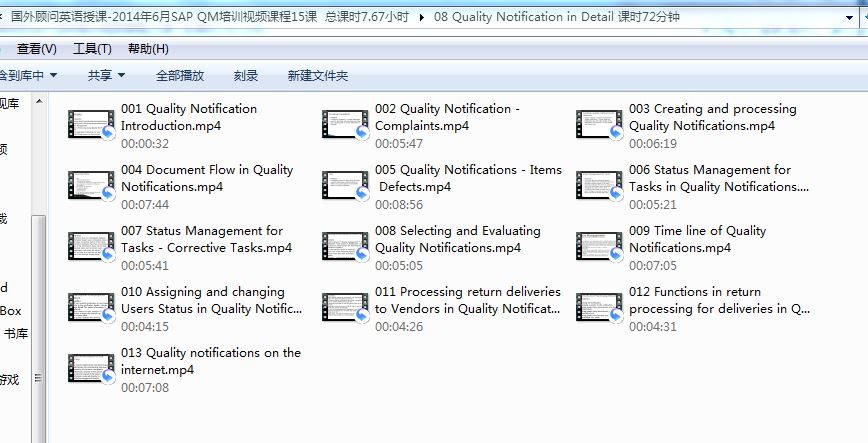Select file name 011 Processing return deliveries to Vendors
This screenshot has width=868, height=443.
pyautogui.click(x=468, y=300)
